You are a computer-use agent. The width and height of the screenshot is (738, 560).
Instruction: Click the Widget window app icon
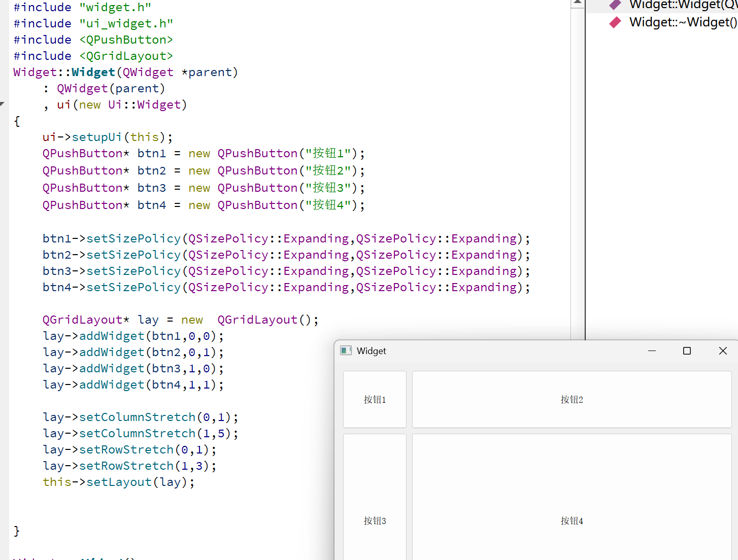click(x=346, y=351)
